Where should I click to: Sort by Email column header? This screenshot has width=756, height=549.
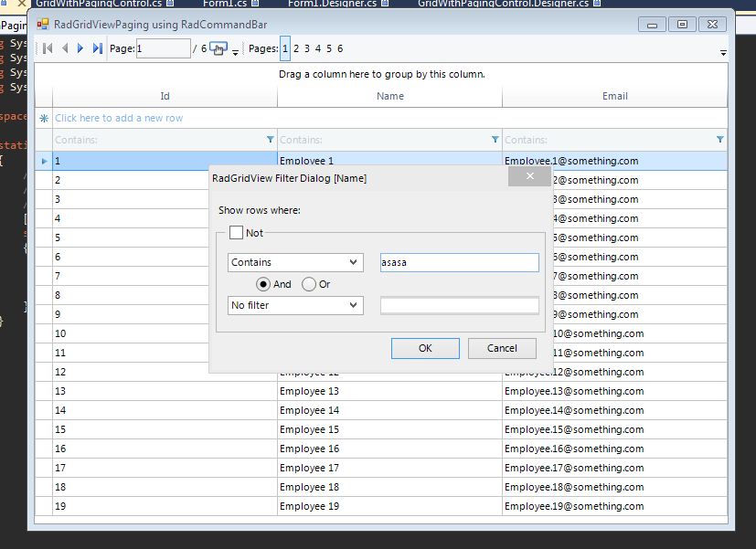pos(614,96)
